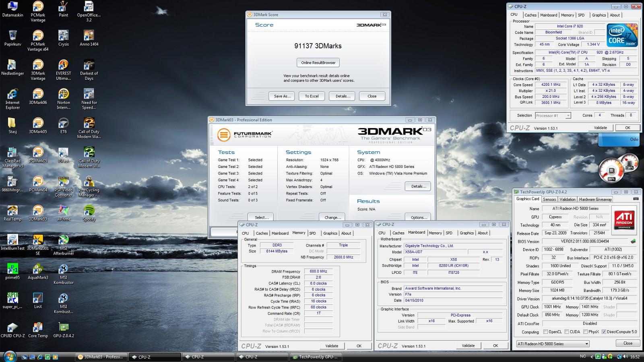This screenshot has height=362, width=644.
Task: Toggle the CUDA checkbox in GPU-Z
Action: 566,332
